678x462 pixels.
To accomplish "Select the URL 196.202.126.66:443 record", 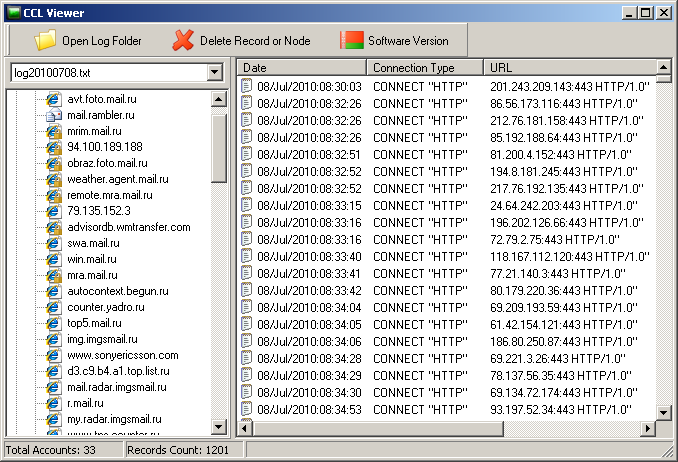I will click(446, 222).
